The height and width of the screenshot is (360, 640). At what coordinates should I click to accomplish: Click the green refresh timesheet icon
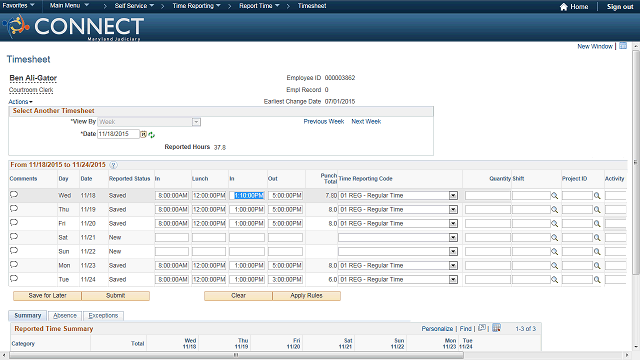pos(151,135)
